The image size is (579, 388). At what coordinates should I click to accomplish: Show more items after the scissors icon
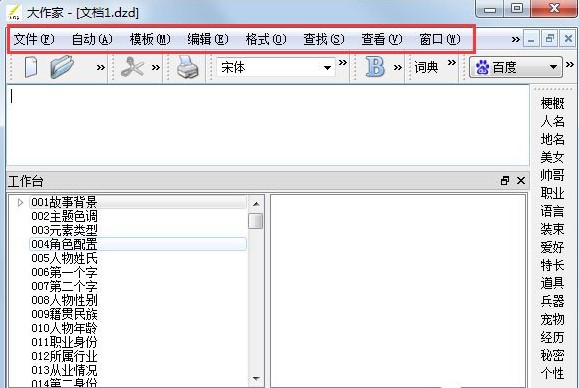coord(156,68)
